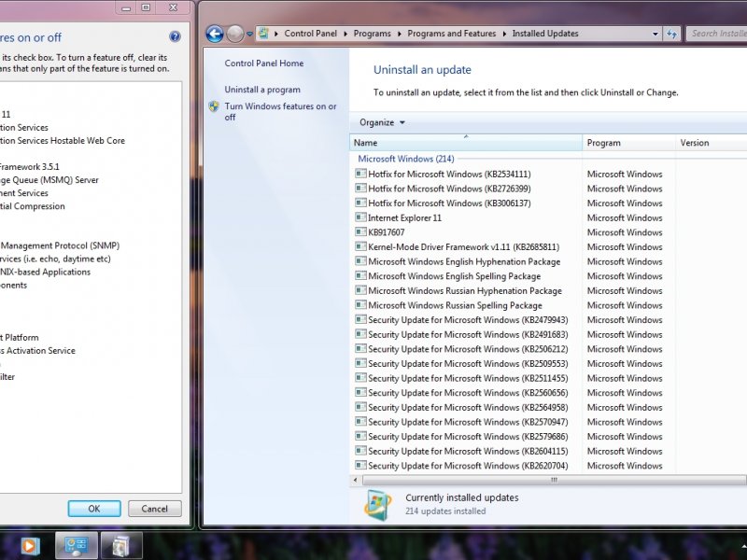
Task: Sort updates by Name column header
Action: [x=465, y=143]
